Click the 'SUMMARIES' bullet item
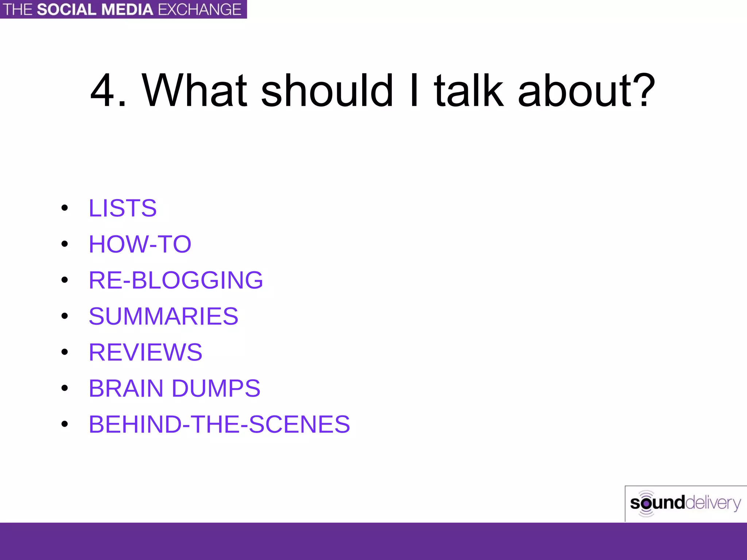747x560 pixels. pyautogui.click(x=163, y=316)
